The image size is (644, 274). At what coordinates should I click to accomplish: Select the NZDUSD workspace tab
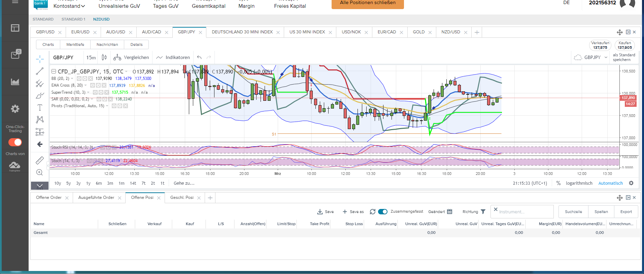point(101,19)
